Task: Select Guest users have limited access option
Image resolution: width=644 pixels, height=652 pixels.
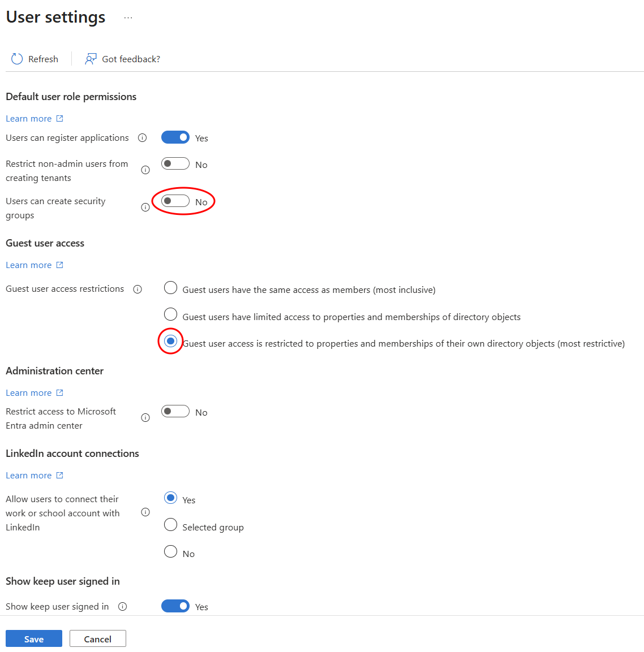Action: point(170,314)
